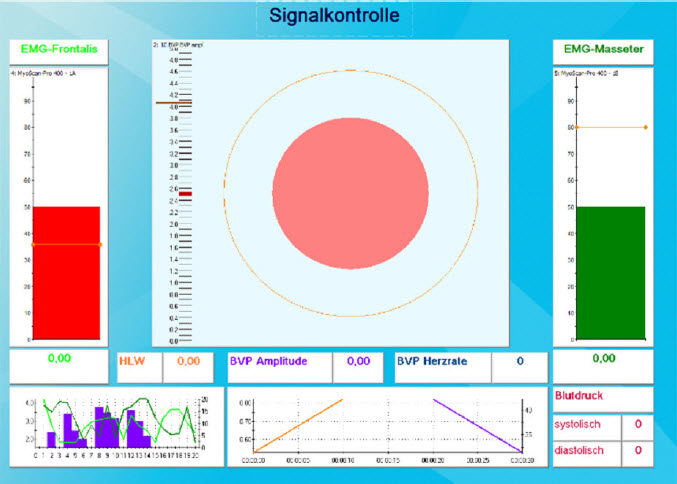Click the diastolisch value 0
The image size is (677, 484).
pyautogui.click(x=638, y=450)
